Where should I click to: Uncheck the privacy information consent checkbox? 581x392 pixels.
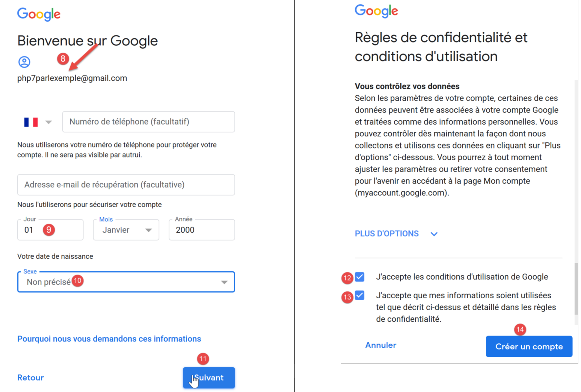(360, 295)
